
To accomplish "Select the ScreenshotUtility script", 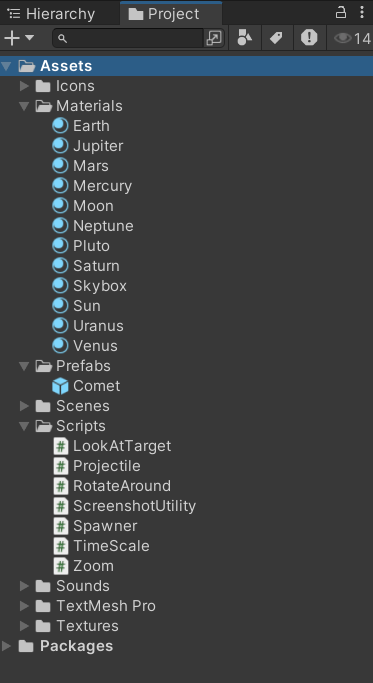I will pyautogui.click(x=134, y=506).
